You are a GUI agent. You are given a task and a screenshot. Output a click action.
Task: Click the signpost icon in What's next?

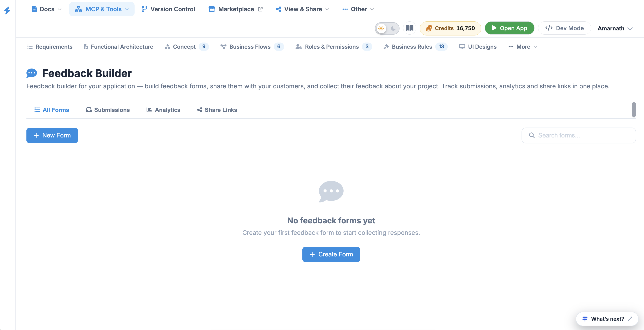tap(585, 319)
